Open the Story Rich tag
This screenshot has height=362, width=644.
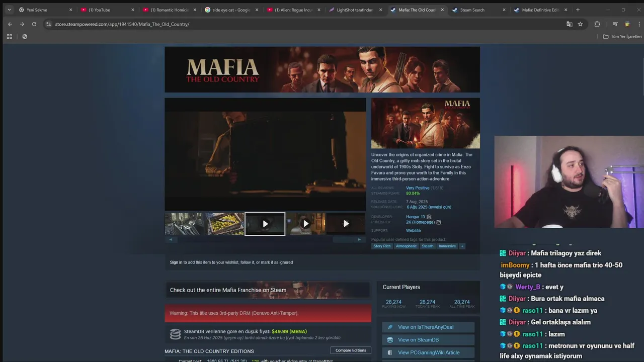click(382, 246)
